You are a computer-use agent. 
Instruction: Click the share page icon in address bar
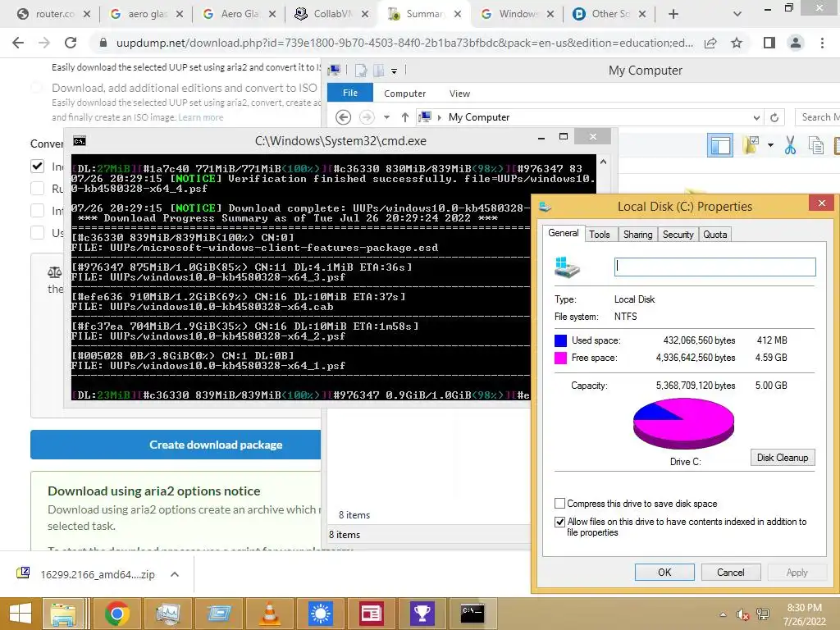(710, 43)
